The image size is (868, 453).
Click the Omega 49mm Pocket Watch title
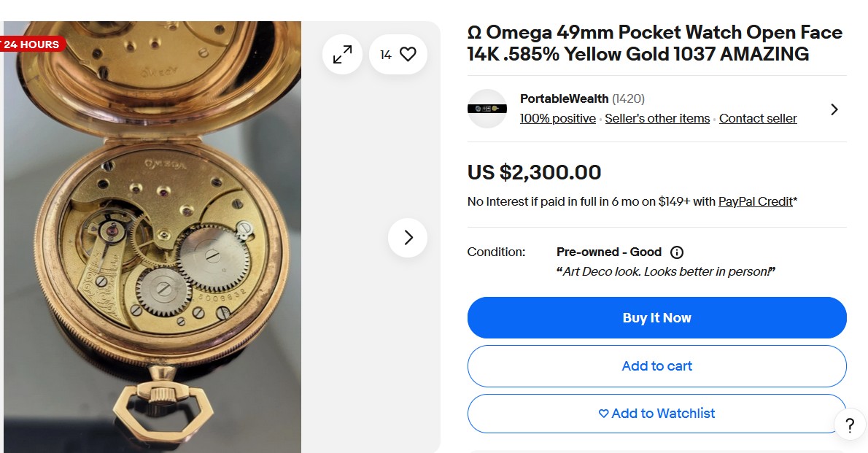(x=654, y=43)
